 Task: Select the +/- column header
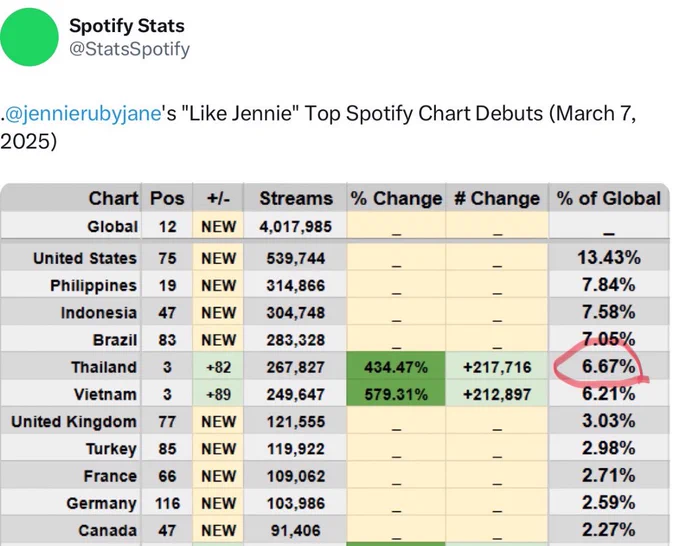(218, 199)
